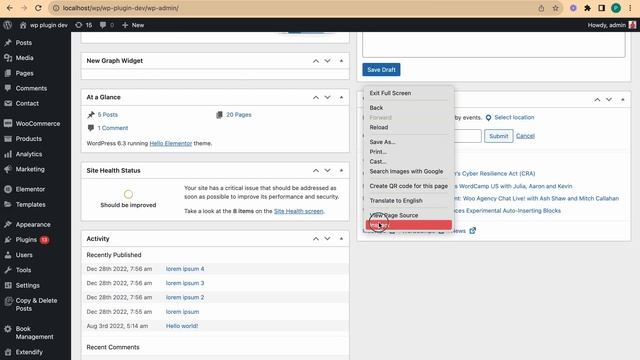Open the share icon in address bar
The height and width of the screenshot is (360, 640).
541,8
